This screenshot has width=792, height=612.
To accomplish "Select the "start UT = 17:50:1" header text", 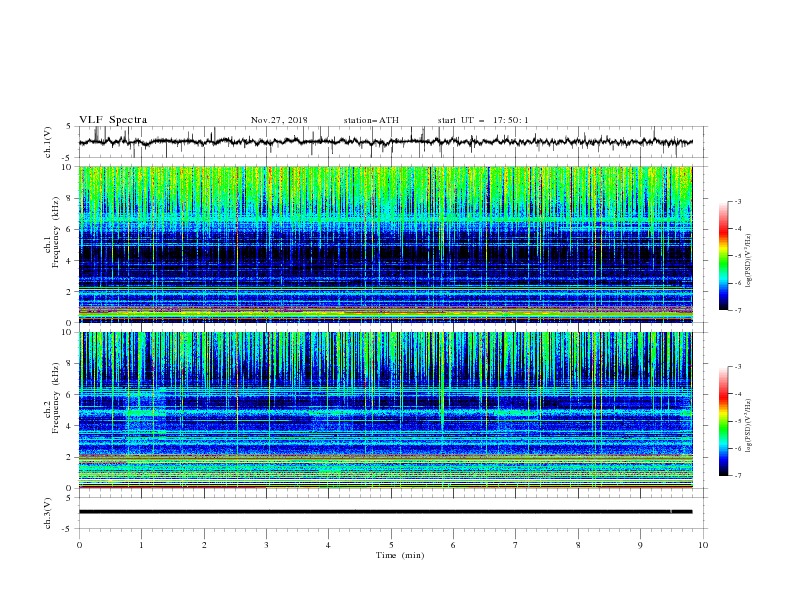I will click(x=483, y=120).
